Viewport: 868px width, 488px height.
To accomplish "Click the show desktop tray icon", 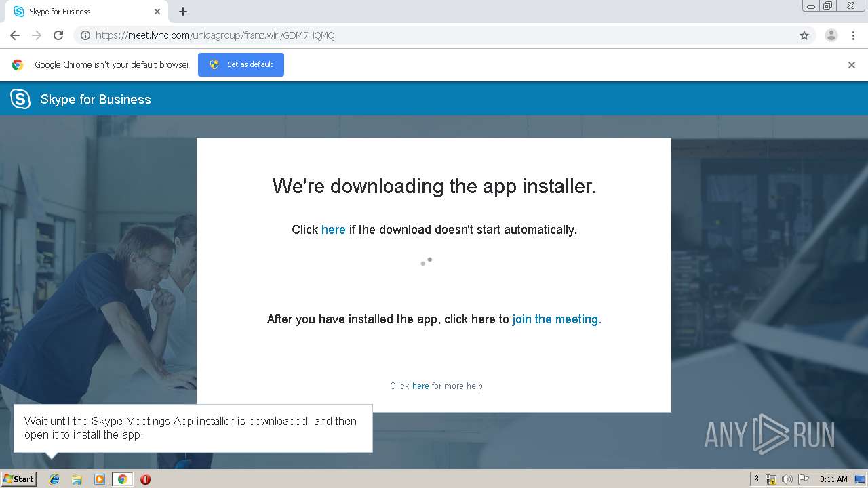I will [860, 479].
